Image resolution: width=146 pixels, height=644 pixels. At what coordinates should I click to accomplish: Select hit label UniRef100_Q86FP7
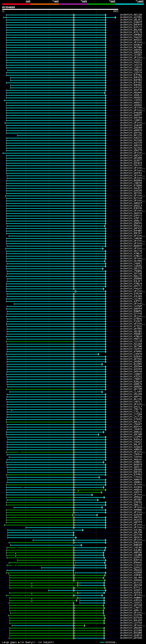coord(131,115)
